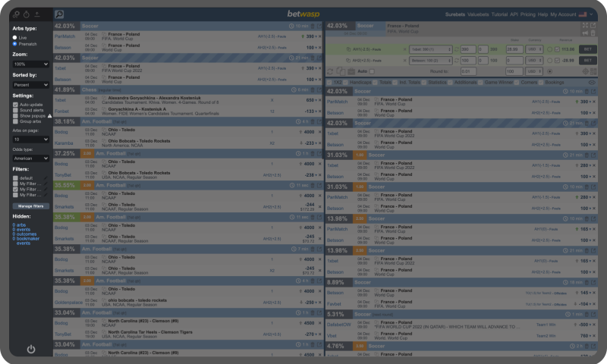Click the megaphone report icon in calculator
607x364 pixels.
[585, 33]
